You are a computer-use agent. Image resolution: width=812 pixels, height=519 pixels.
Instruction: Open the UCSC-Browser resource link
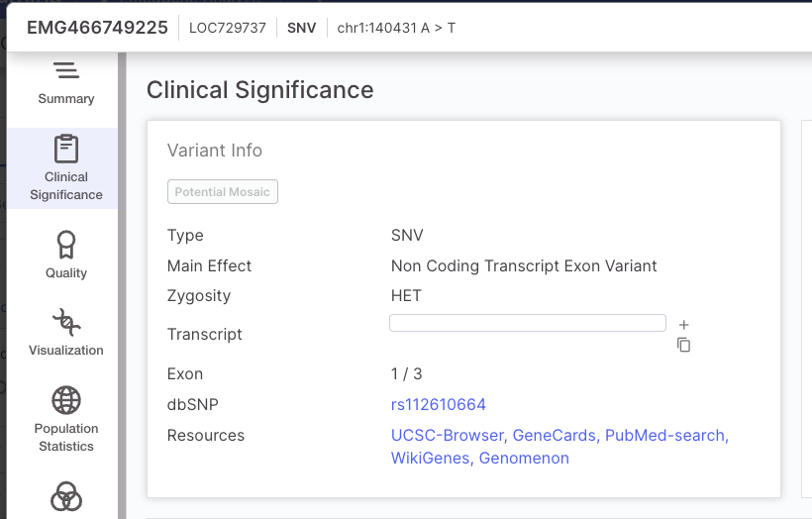450,436
